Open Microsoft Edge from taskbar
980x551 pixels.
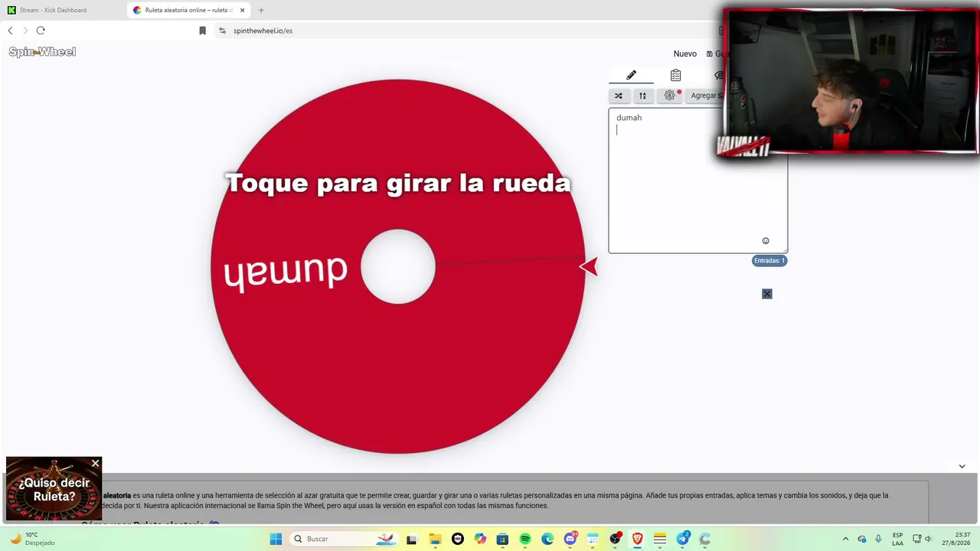547,539
